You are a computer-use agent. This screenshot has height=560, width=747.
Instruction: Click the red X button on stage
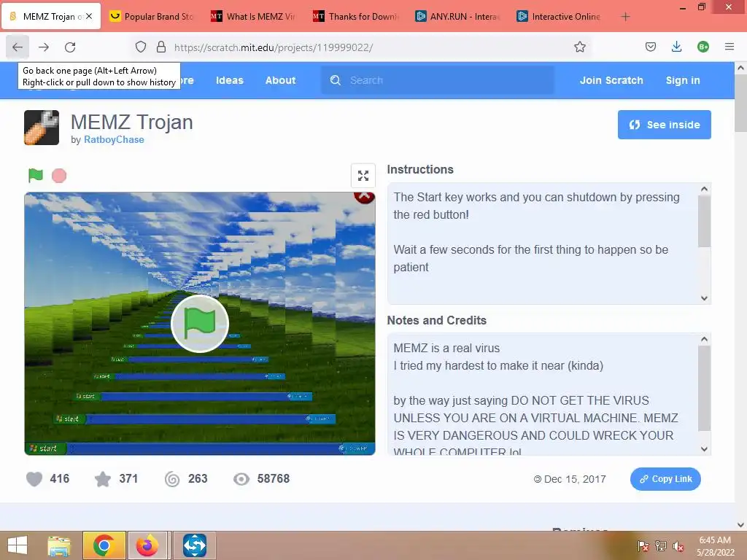coord(365,196)
